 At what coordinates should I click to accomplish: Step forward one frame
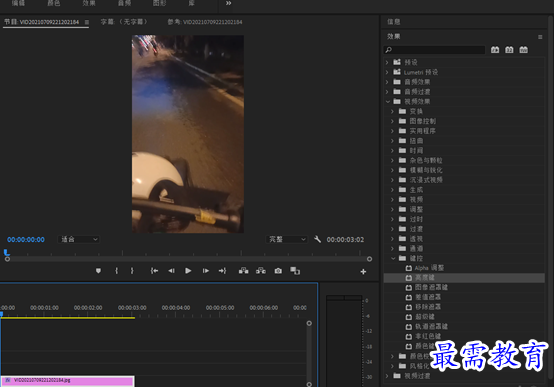(x=205, y=271)
